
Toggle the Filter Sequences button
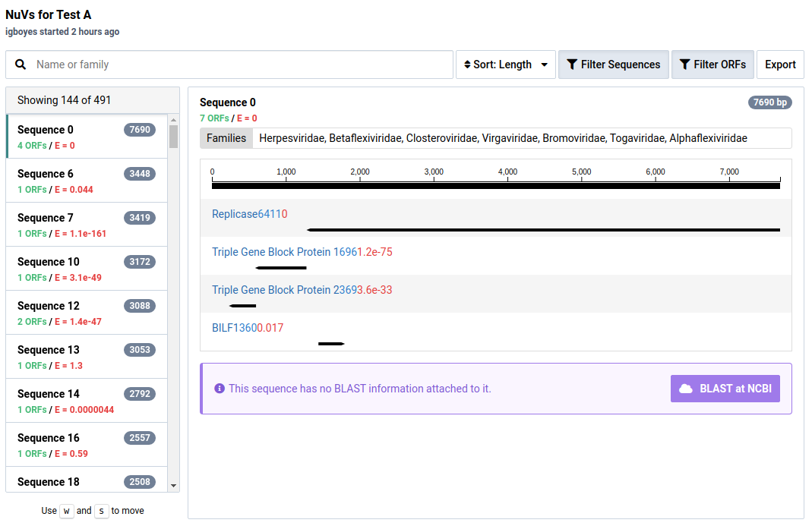[614, 65]
